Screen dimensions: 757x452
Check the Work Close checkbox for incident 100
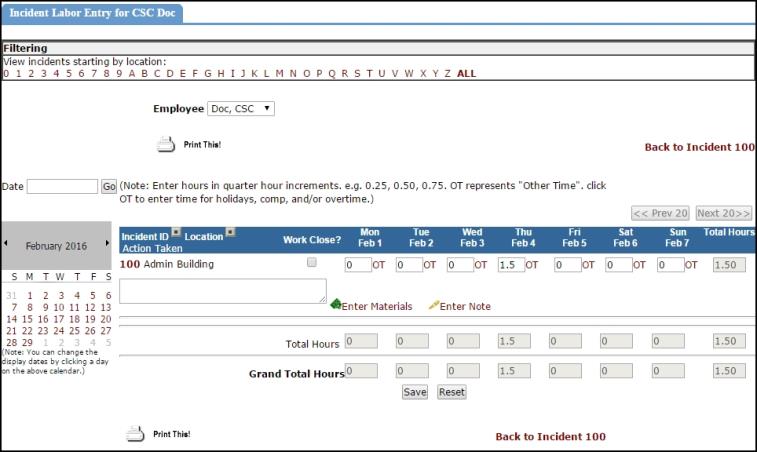312,262
